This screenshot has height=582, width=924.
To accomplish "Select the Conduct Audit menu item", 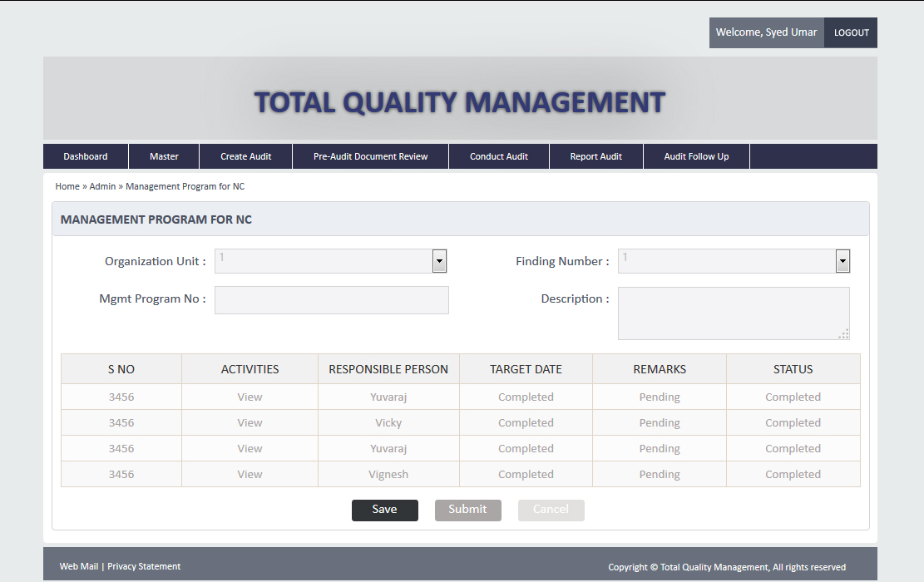I will (x=498, y=156).
